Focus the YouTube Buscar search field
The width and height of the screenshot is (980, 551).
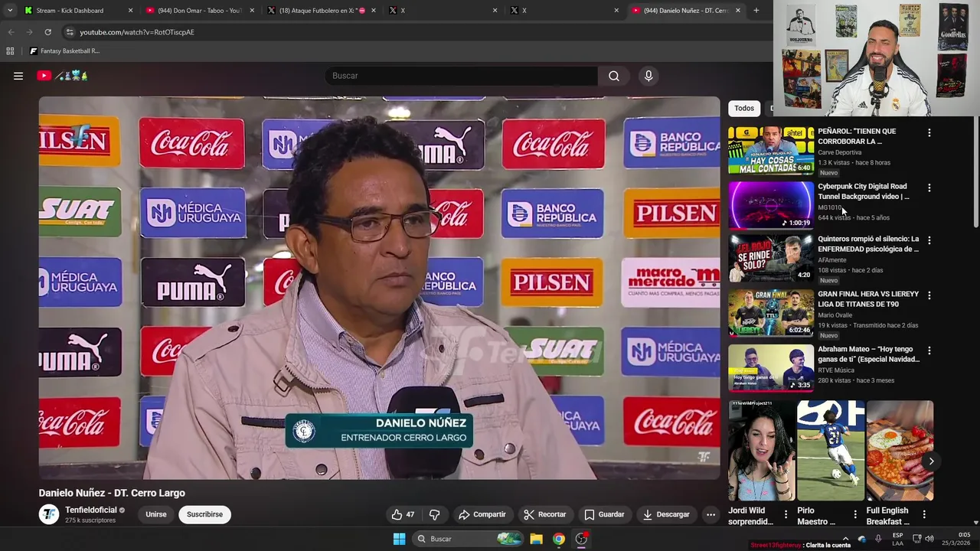(x=461, y=76)
